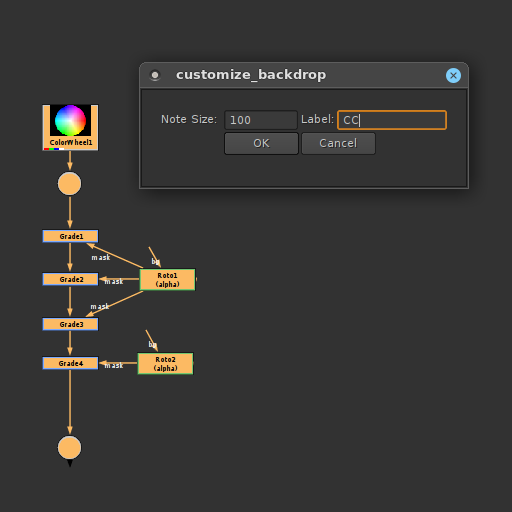Click the OK button in dialog

[261, 143]
